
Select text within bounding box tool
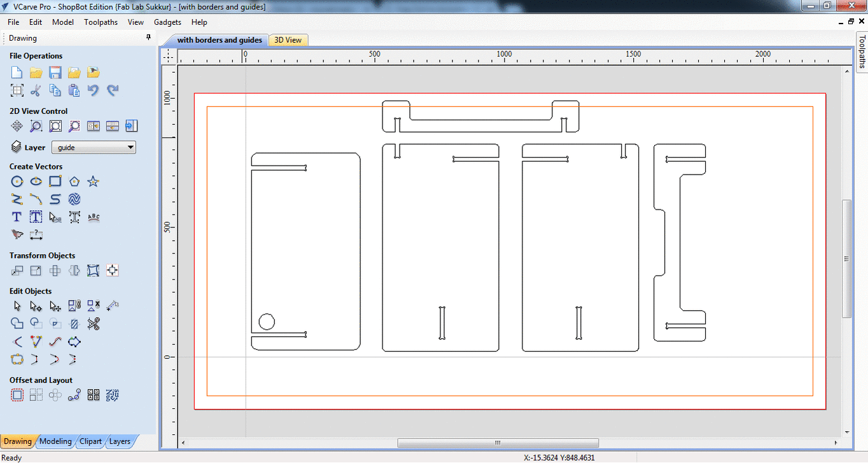[36, 217]
